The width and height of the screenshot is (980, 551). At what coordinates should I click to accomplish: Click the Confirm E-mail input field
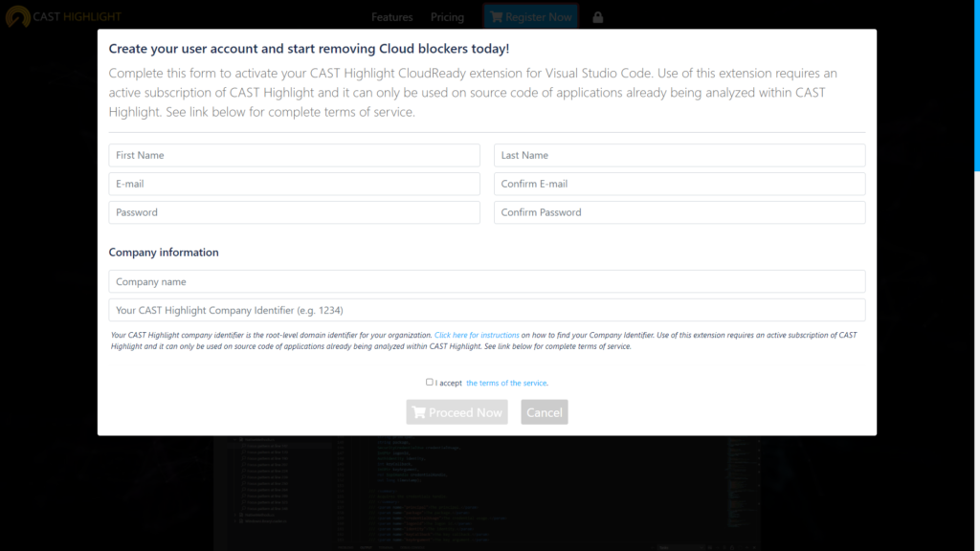tap(679, 184)
